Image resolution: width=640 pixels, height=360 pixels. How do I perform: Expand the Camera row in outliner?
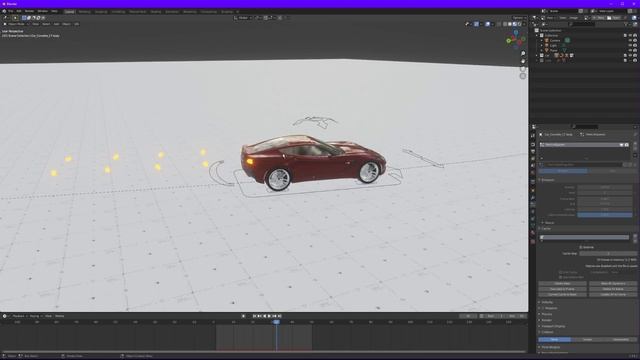[542, 40]
